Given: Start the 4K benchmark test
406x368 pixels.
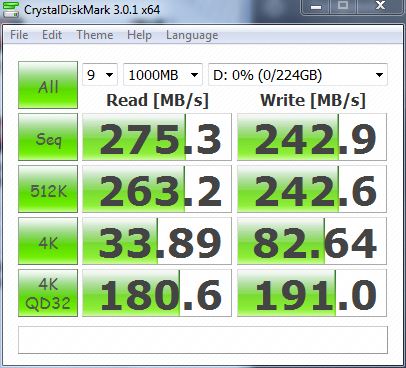Looking at the screenshot, I should pos(48,241).
